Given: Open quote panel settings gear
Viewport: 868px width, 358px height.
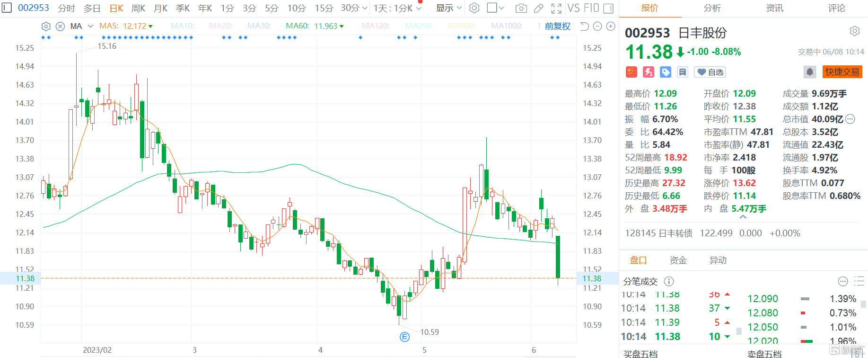Looking at the screenshot, I should pyautogui.click(x=854, y=31).
